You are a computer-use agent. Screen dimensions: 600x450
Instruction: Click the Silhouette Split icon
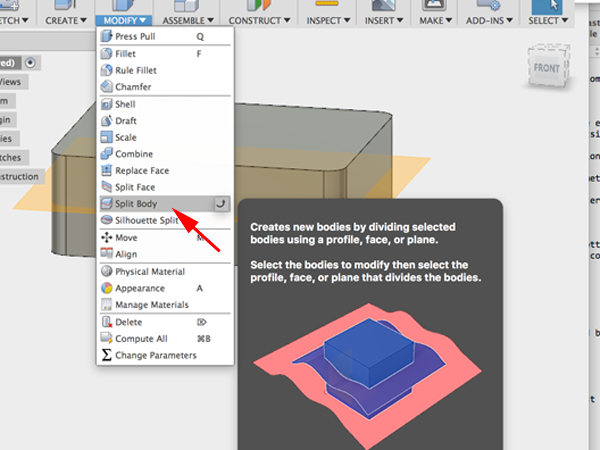tap(106, 220)
